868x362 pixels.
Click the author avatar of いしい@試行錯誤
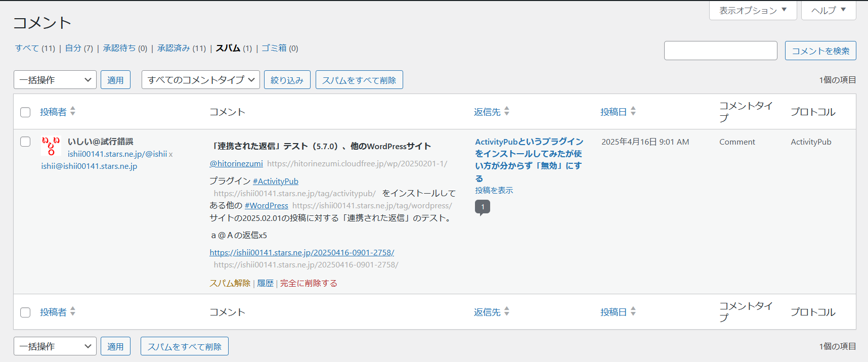(x=51, y=146)
